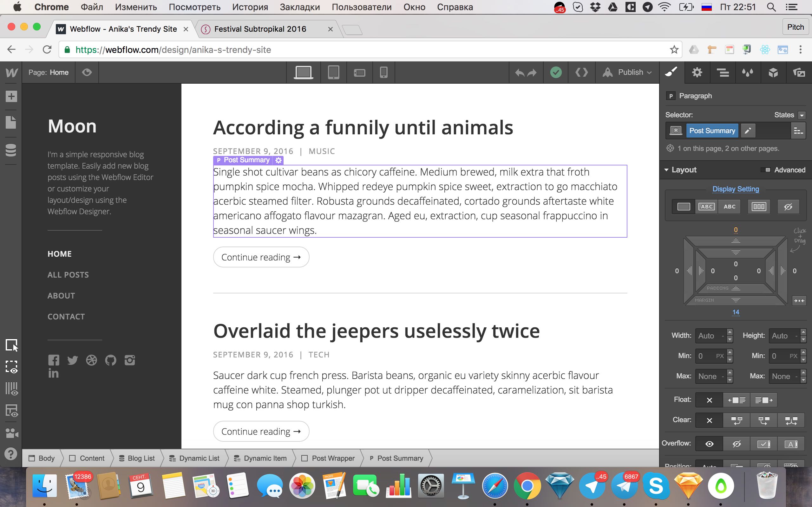Viewport: 812px width, 507px height.
Task: Click the Undo arrow
Action: coord(520,73)
